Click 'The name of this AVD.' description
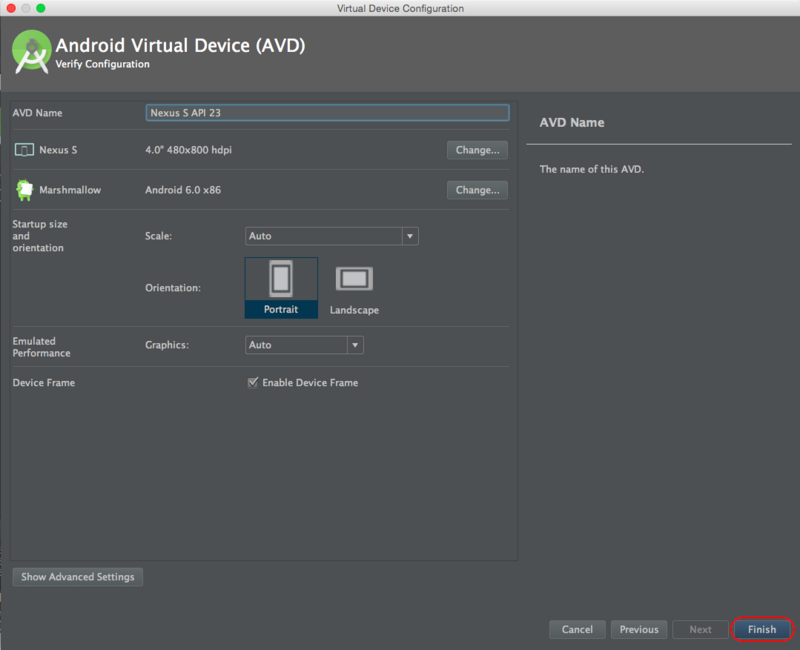Viewport: 800px width, 650px height. [592, 169]
